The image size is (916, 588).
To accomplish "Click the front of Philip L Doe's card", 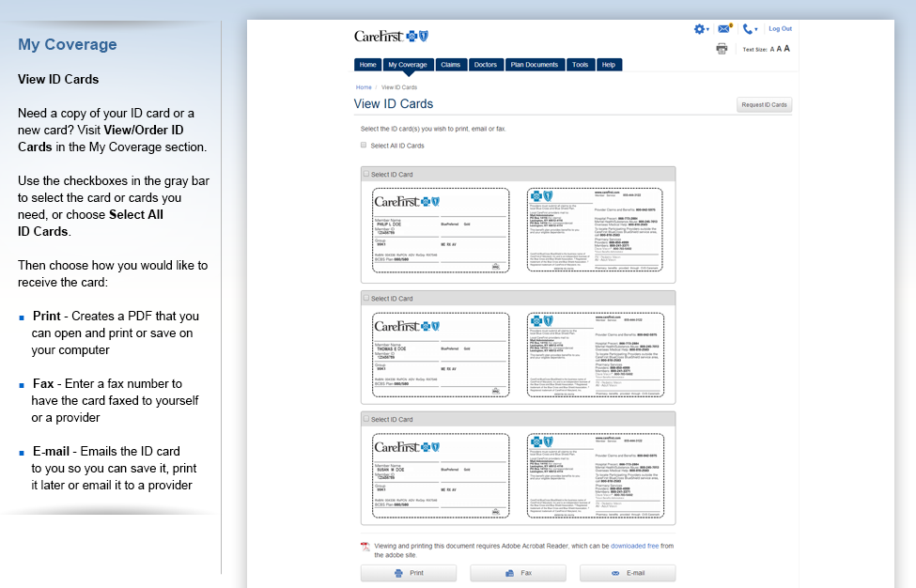I will click(441, 230).
